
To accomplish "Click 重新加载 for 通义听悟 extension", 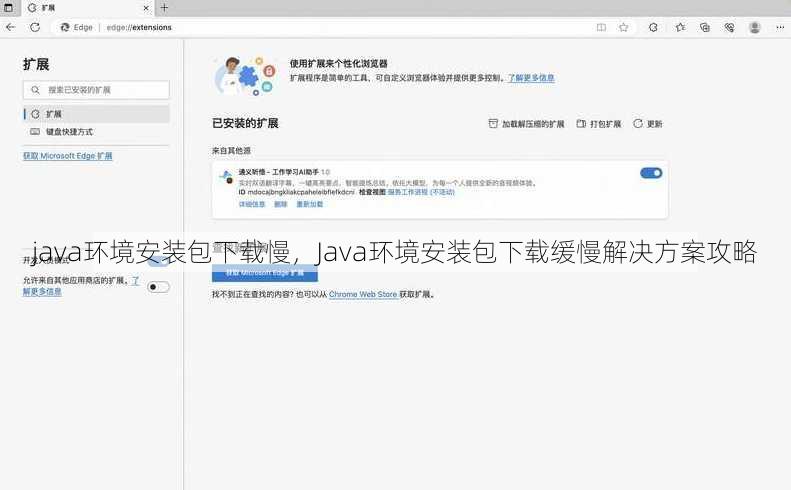I will pos(309,204).
